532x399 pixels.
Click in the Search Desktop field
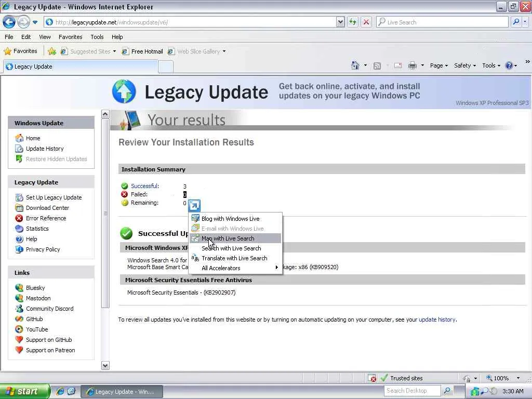click(412, 391)
